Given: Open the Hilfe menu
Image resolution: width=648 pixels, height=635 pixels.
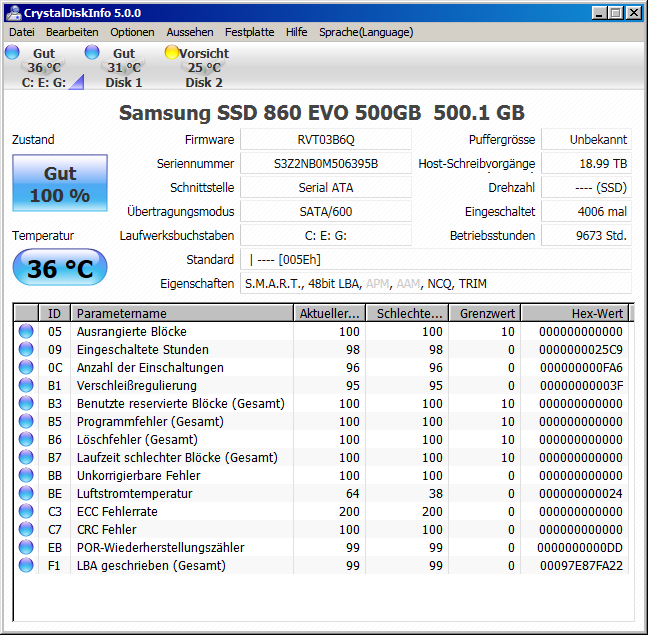Looking at the screenshot, I should (x=297, y=32).
